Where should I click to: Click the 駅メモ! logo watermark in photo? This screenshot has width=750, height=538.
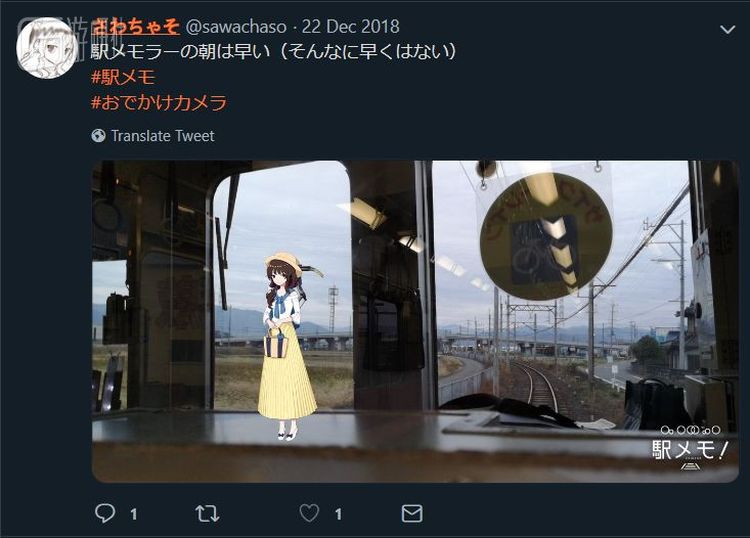tap(690, 448)
